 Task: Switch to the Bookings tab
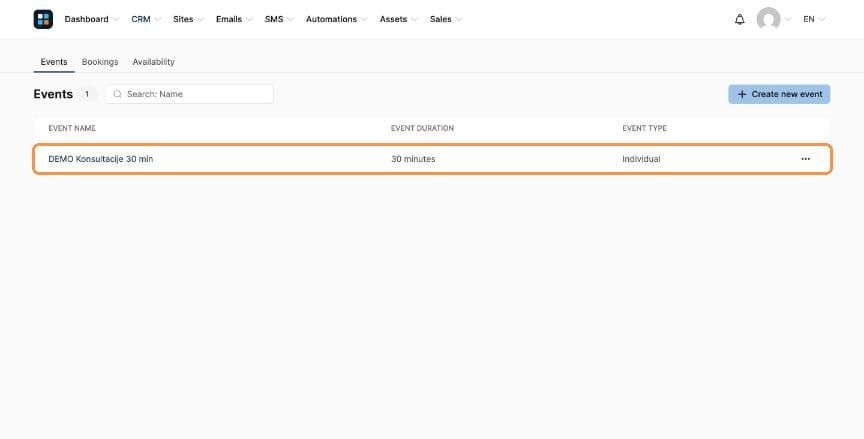[x=100, y=62]
